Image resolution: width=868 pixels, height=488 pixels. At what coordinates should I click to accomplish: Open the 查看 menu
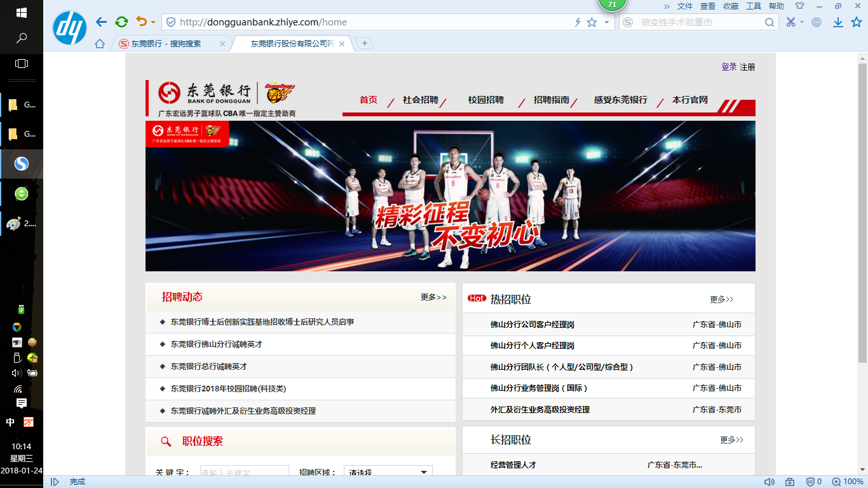(708, 6)
